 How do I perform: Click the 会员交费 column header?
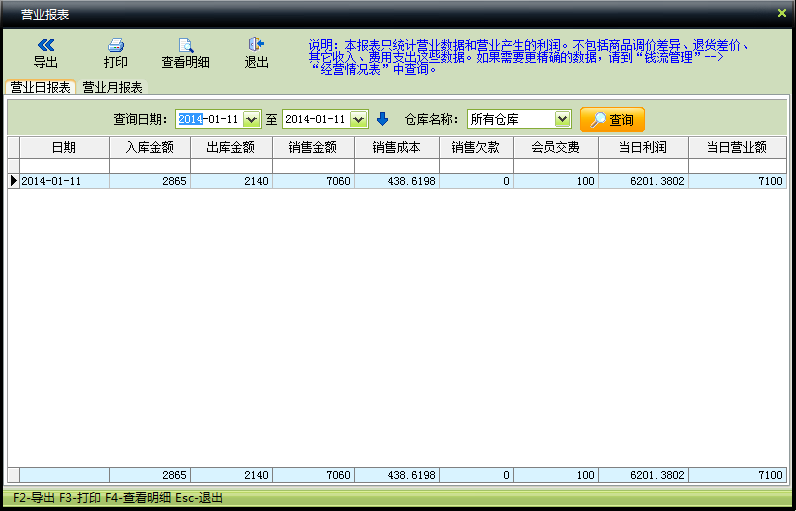click(x=556, y=148)
